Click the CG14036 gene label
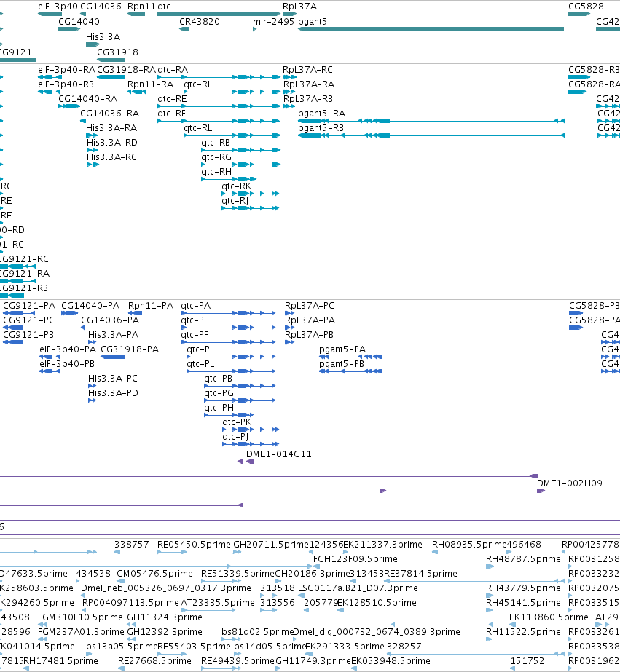 (x=101, y=7)
